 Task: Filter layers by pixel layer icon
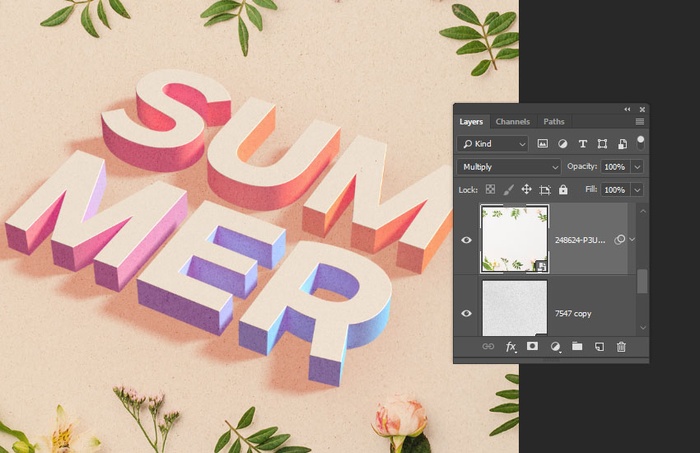click(543, 144)
